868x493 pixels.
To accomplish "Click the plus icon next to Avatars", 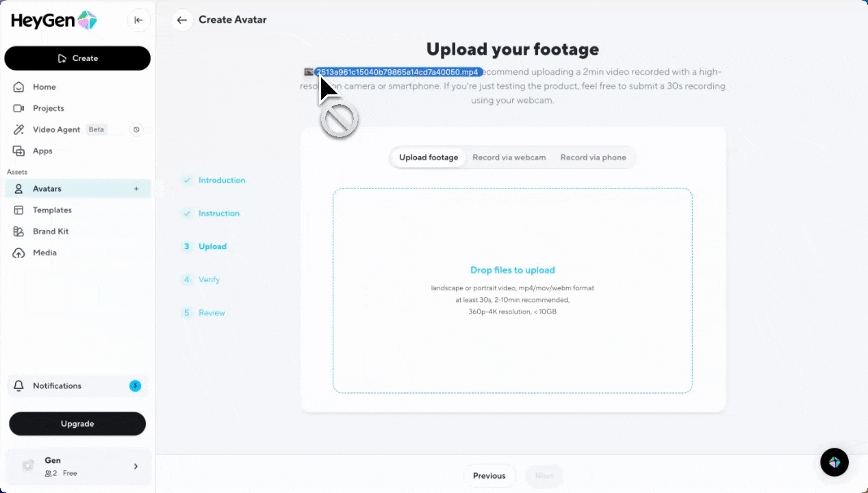I will [136, 189].
